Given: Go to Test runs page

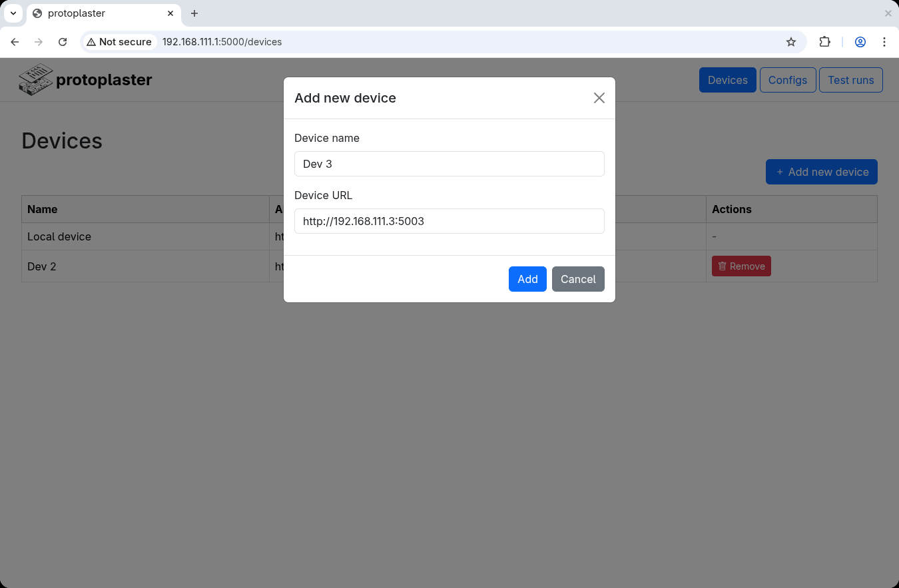Looking at the screenshot, I should click(850, 80).
